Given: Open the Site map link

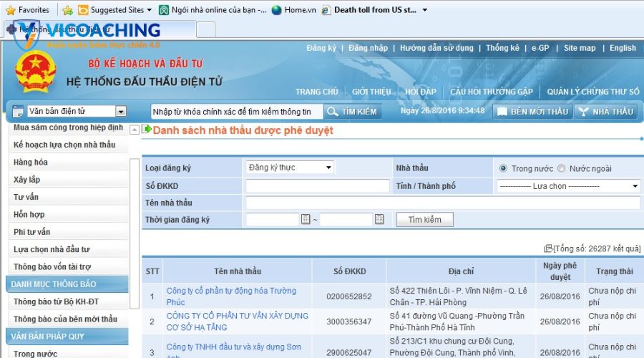Looking at the screenshot, I should pos(580,48).
